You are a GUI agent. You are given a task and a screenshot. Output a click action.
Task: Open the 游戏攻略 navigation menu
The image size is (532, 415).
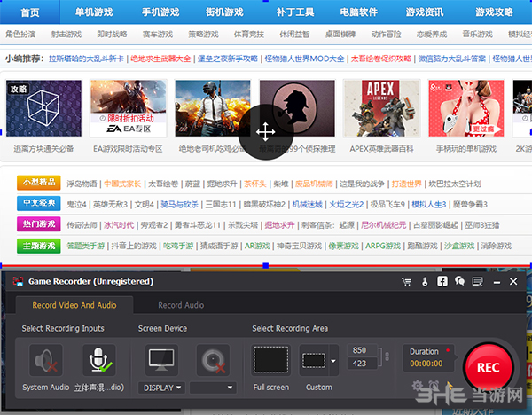pyautogui.click(x=494, y=12)
